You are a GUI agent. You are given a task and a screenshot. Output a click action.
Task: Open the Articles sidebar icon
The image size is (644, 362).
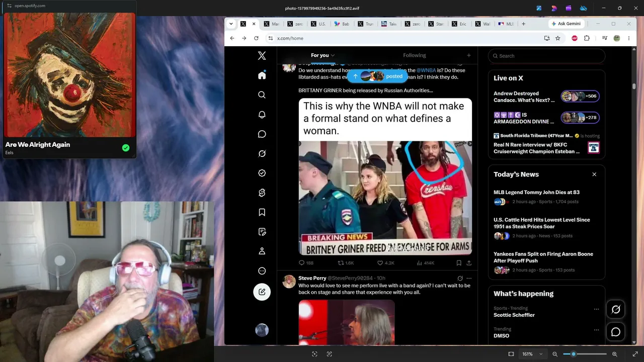262,232
